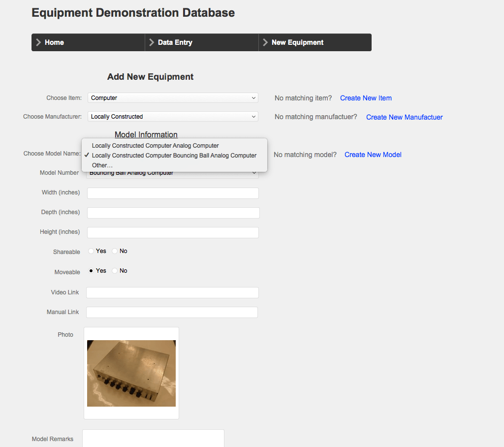Click the chevron icon before Home breadcrumb
The height and width of the screenshot is (447, 504).
[x=38, y=42]
